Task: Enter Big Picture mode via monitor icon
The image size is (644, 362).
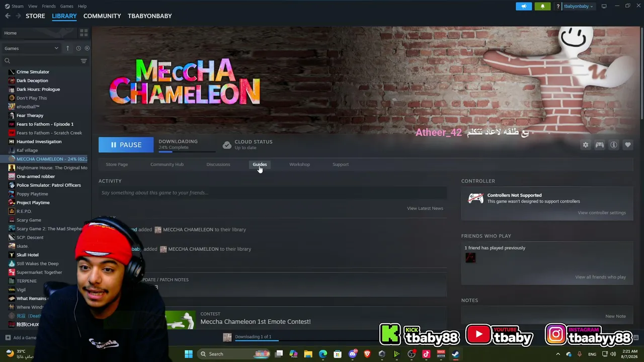Action: tap(604, 6)
